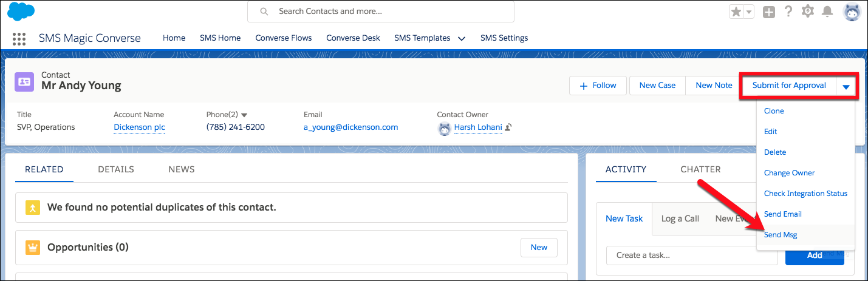Select Check Integration Status menu item
The image size is (868, 281).
click(x=805, y=194)
